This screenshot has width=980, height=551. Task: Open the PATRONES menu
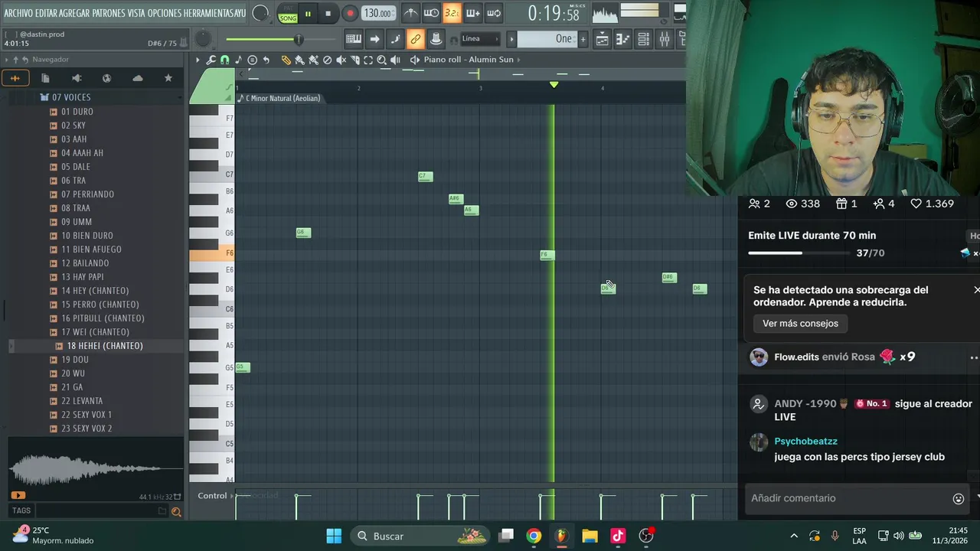(x=109, y=13)
